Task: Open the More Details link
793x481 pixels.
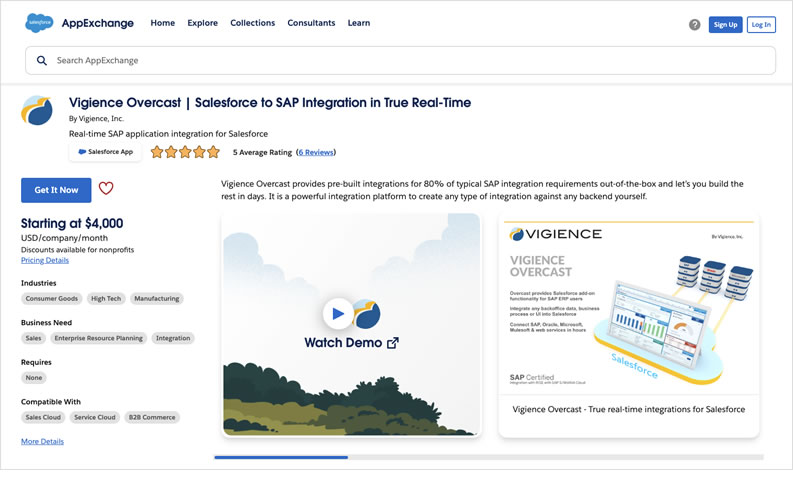Action: pos(42,441)
